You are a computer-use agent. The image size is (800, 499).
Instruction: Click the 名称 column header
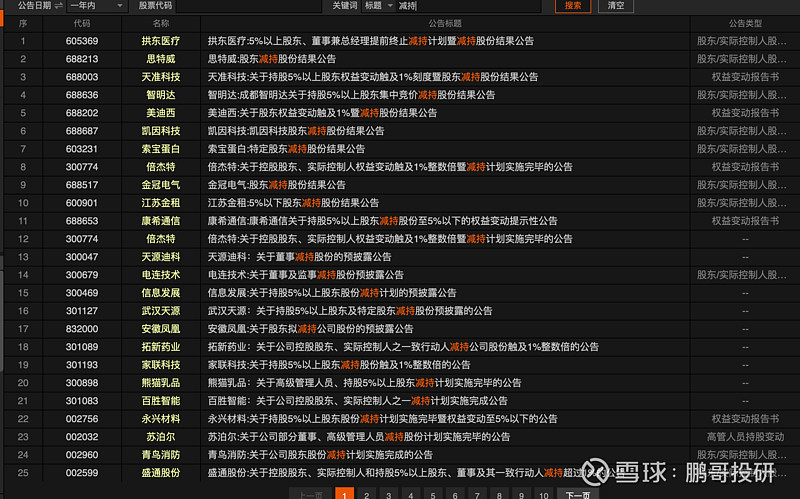(161, 23)
